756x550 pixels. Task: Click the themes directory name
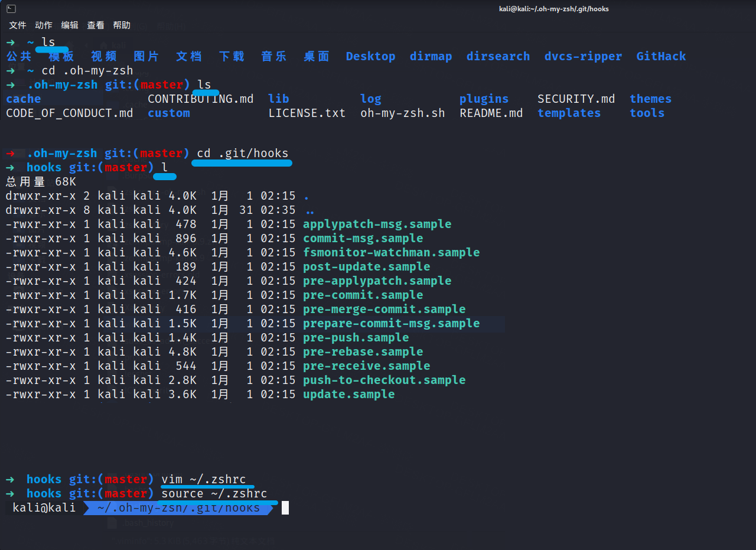coord(650,99)
